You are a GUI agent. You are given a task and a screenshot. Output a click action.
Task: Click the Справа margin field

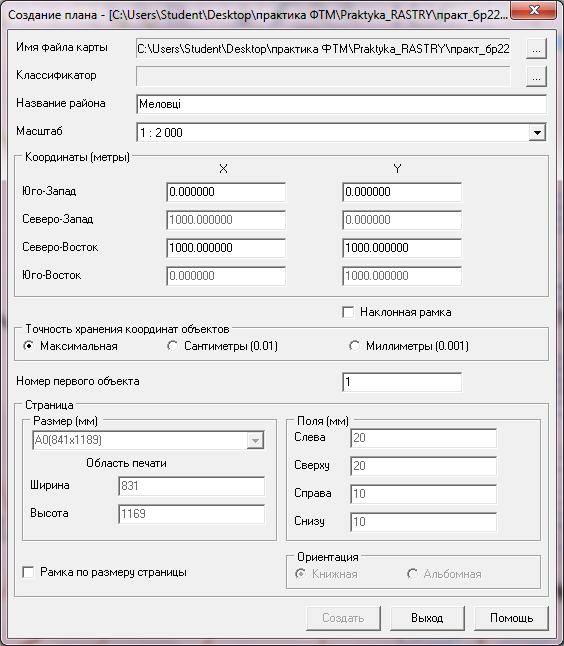point(424,494)
